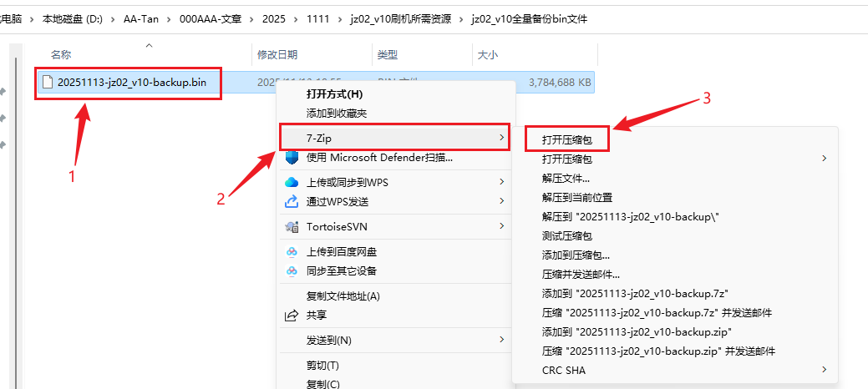Click the TortoiseSVN turtle icon
Screen dimensions: 868x389
[x=292, y=226]
